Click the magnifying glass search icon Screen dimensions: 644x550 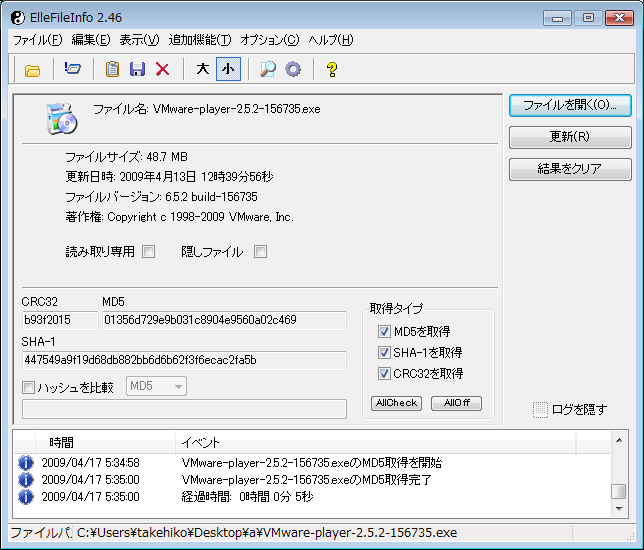coord(268,69)
